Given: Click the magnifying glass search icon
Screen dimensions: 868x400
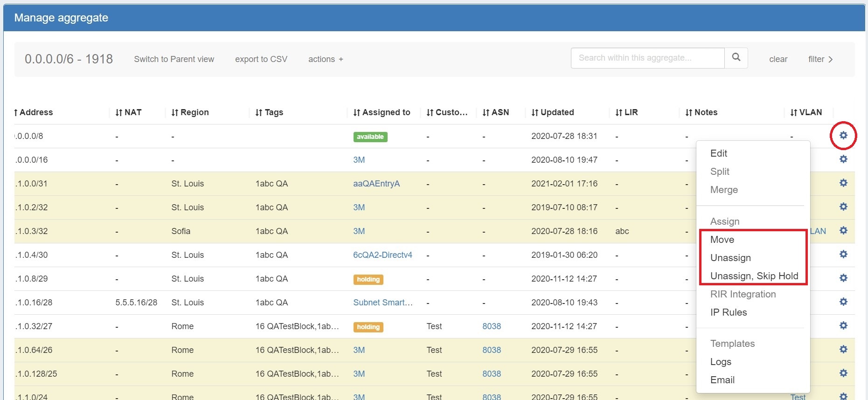Looking at the screenshot, I should click(736, 57).
